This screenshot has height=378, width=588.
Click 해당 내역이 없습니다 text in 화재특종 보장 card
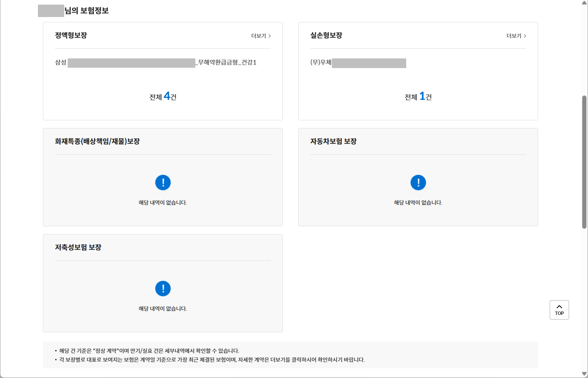[163, 203]
